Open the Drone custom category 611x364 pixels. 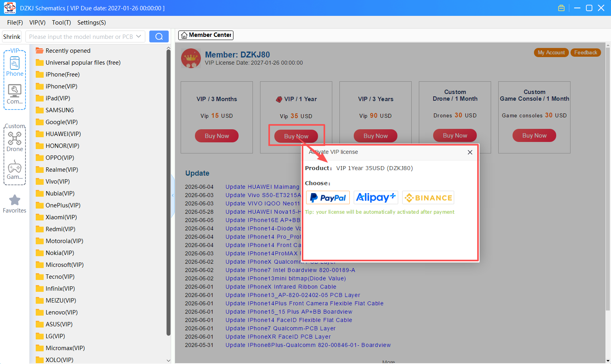point(15,142)
